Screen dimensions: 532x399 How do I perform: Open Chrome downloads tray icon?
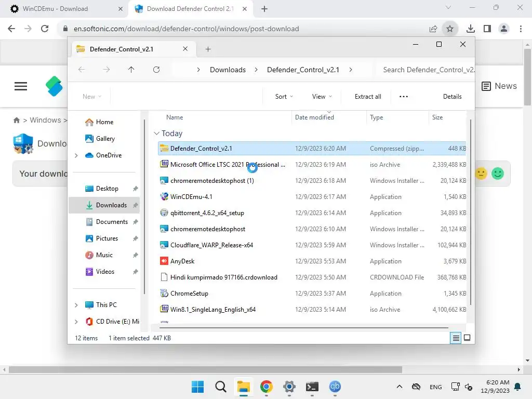(x=470, y=29)
